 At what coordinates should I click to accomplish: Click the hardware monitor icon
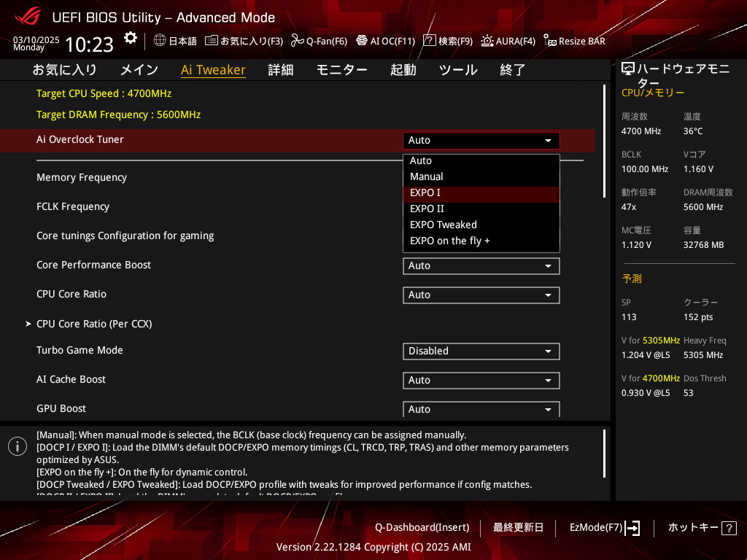tap(628, 69)
